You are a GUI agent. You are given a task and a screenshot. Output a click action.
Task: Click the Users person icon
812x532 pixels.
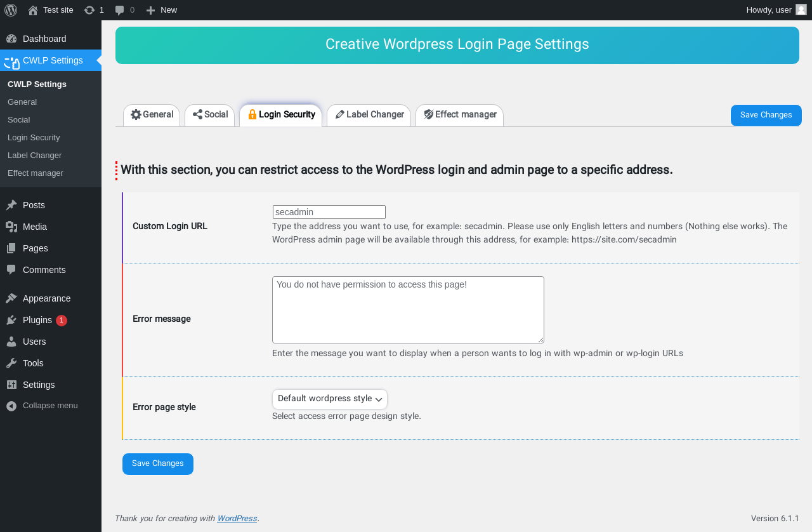click(x=11, y=342)
